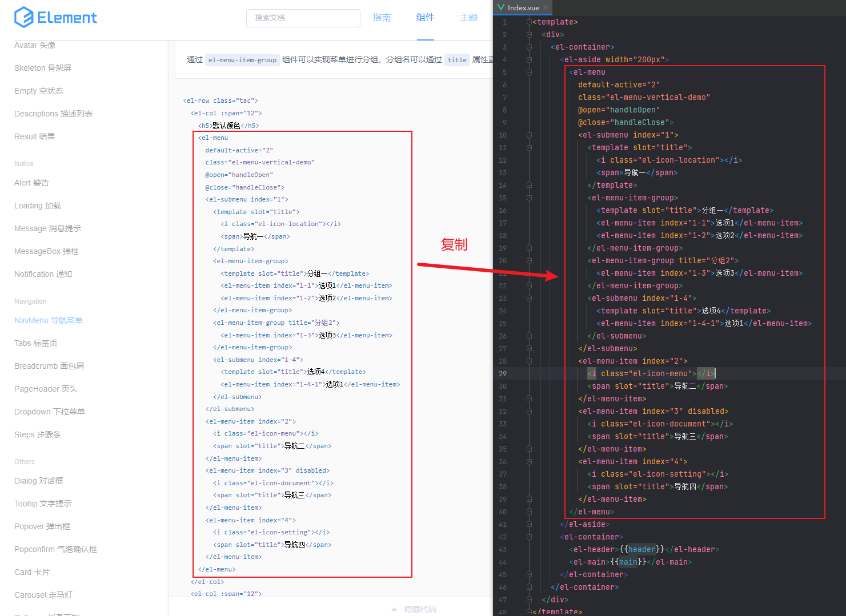The height and width of the screenshot is (616, 846).
Task: Select PageHeader 页头 in the sidebar
Action: point(46,389)
